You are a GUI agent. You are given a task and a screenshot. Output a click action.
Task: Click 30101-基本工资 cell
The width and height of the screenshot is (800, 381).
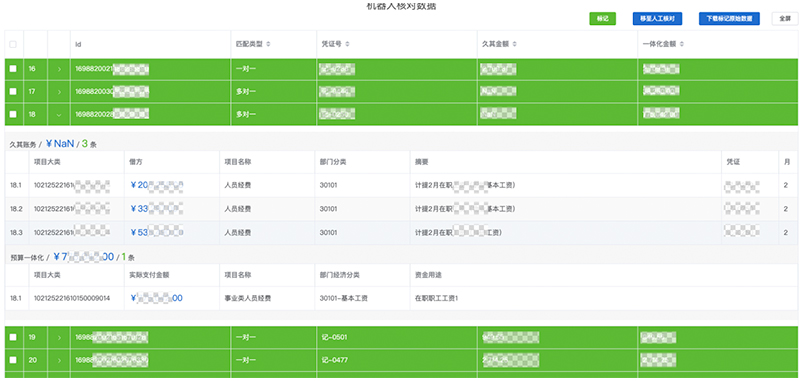(x=343, y=298)
